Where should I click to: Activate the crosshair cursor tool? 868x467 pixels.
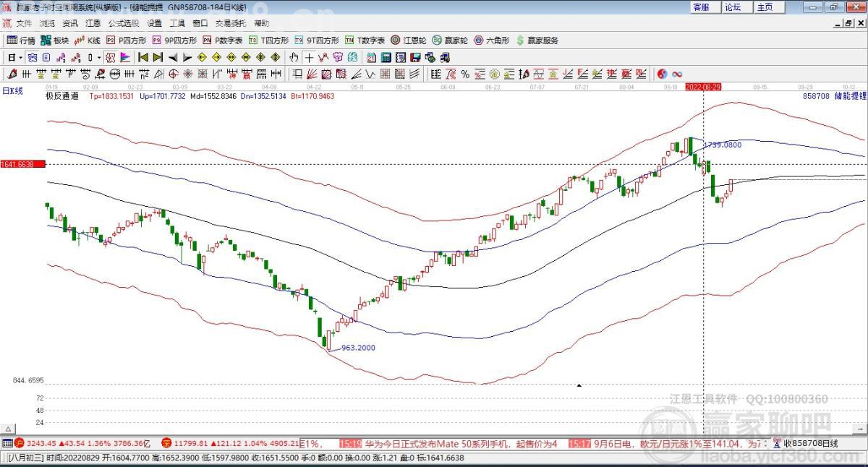(309, 57)
